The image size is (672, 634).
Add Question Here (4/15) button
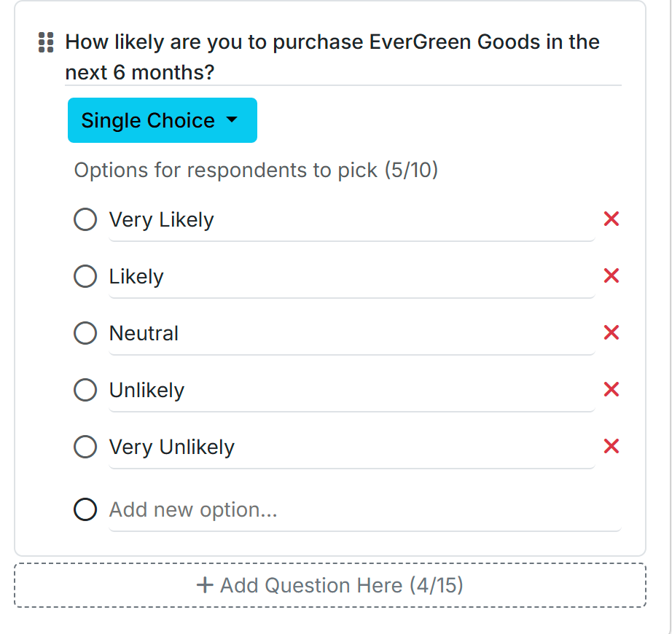[x=330, y=585]
